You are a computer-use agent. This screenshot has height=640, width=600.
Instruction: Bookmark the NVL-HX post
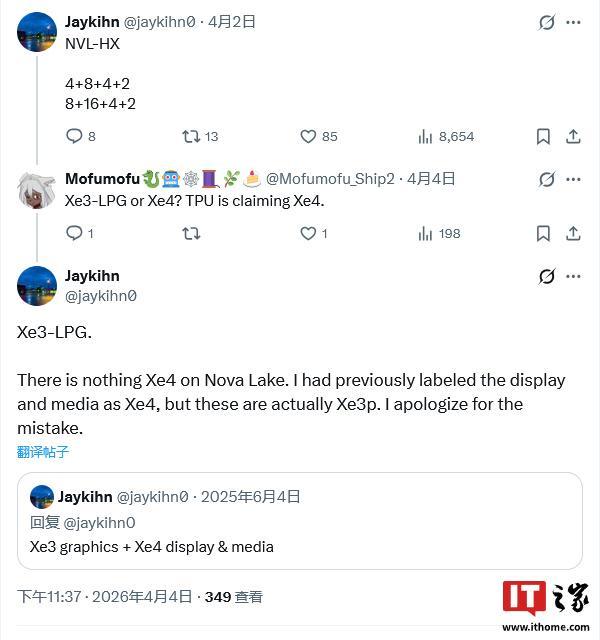point(543,136)
